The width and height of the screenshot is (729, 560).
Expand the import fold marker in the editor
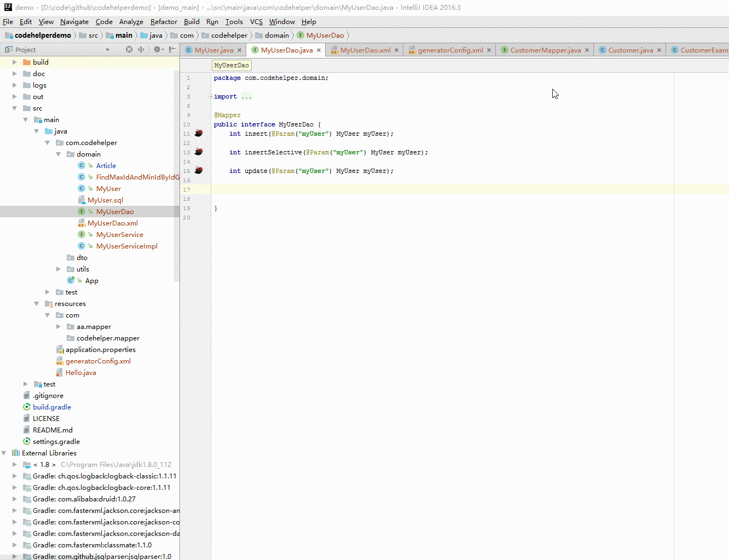211,96
